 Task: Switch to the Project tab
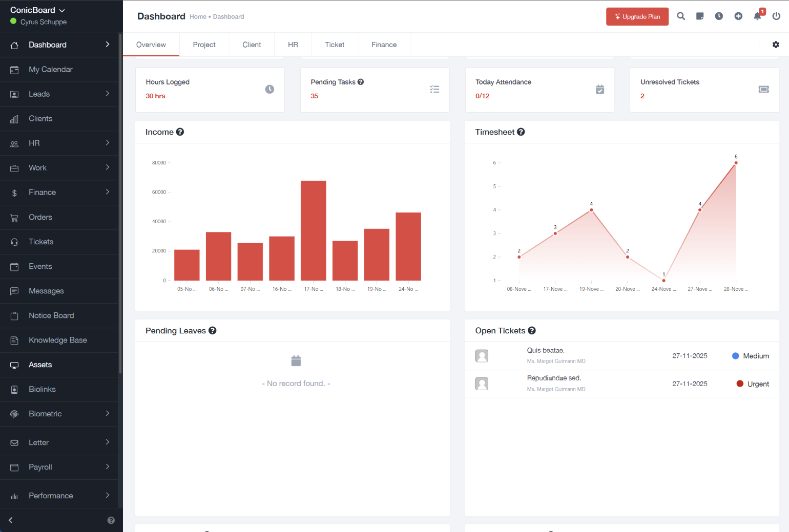point(204,45)
